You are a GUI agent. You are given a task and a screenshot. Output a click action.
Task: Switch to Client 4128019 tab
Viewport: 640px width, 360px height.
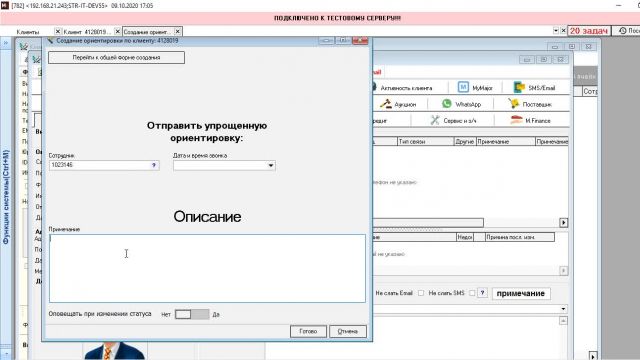coord(87,32)
